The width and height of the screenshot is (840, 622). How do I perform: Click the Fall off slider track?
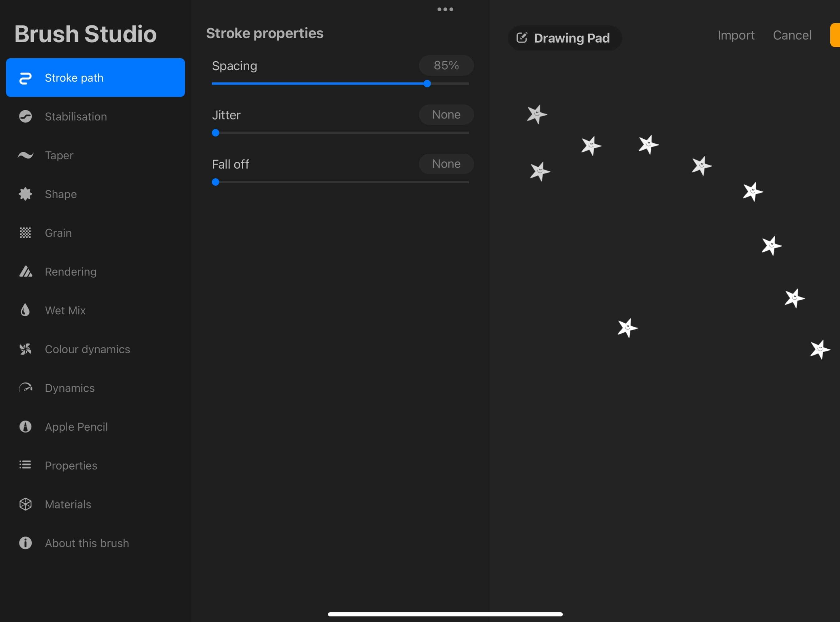(x=340, y=182)
